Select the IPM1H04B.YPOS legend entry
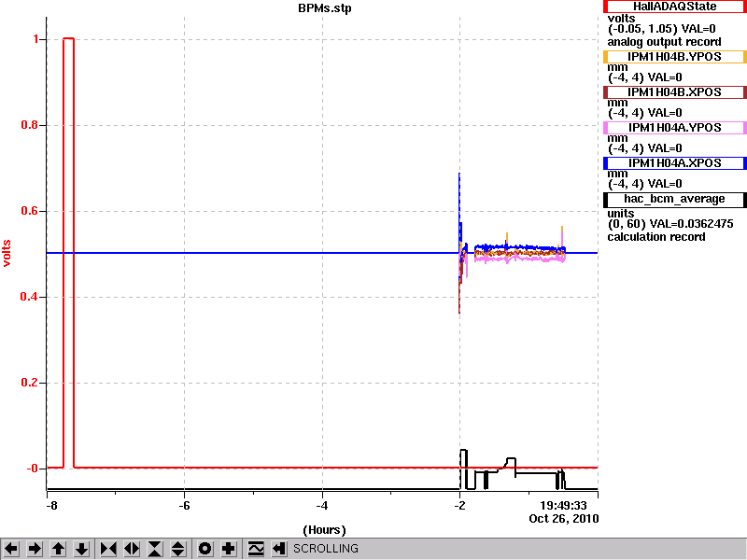 coord(674,57)
